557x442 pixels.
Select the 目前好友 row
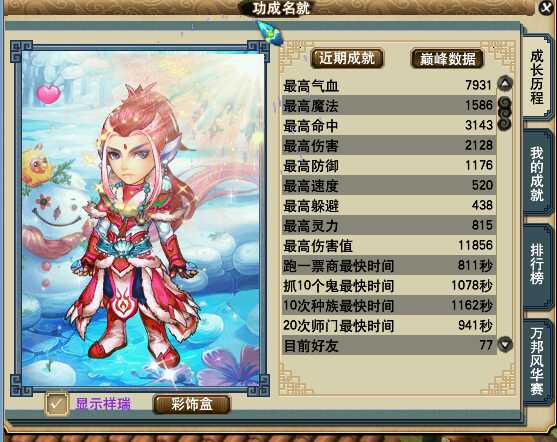(x=389, y=345)
